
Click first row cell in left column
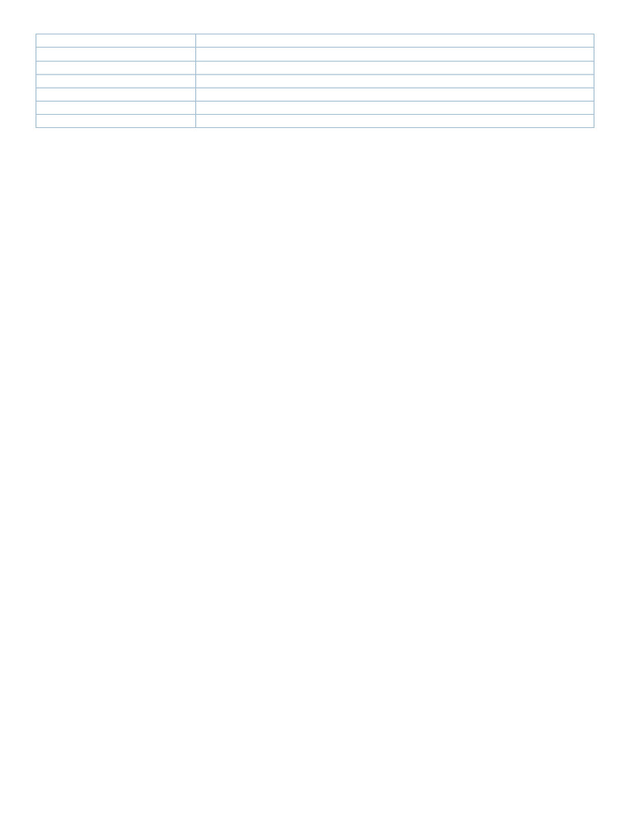coord(116,41)
